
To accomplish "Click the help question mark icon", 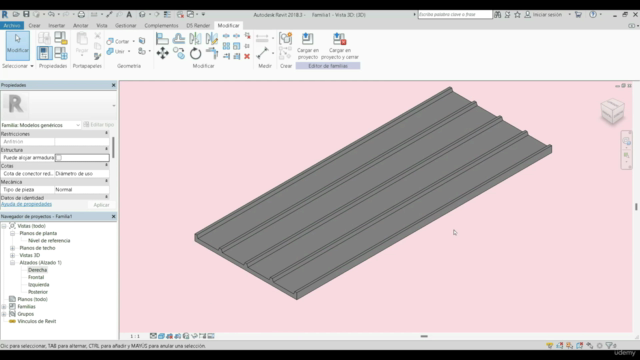I will (x=593, y=14).
